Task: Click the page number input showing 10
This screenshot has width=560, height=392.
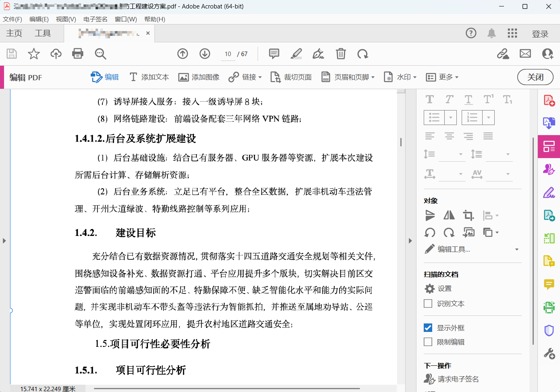Action: tap(227, 54)
